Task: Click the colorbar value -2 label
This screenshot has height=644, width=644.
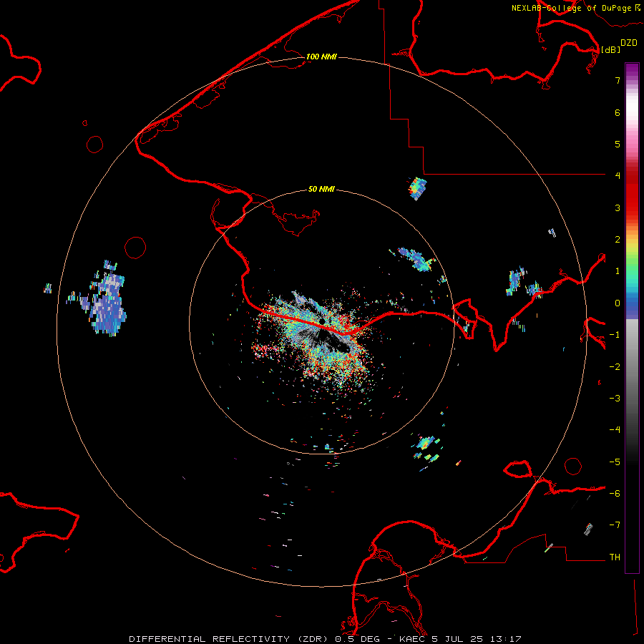Action: click(x=615, y=367)
